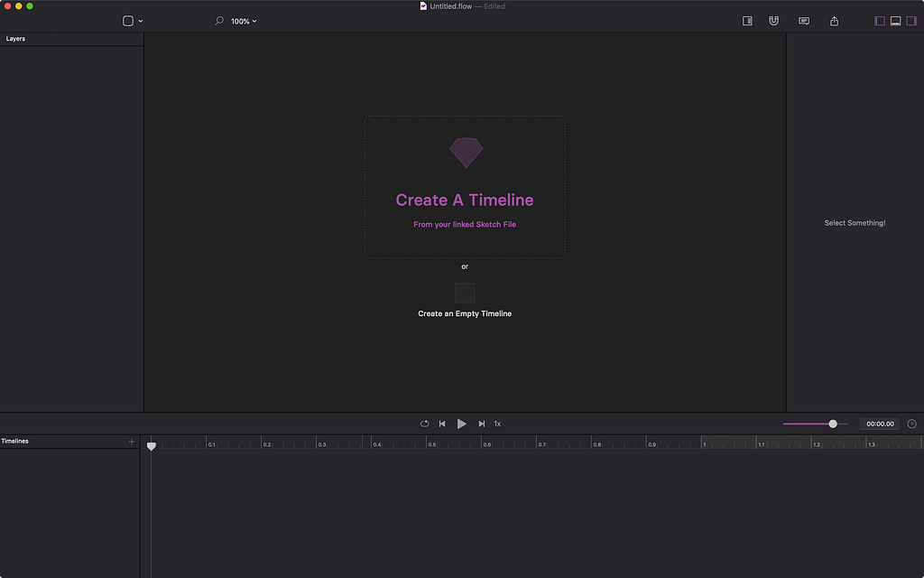Click the 0.1 mark on ruler
Screen dimensions: 924x578
tap(211, 444)
